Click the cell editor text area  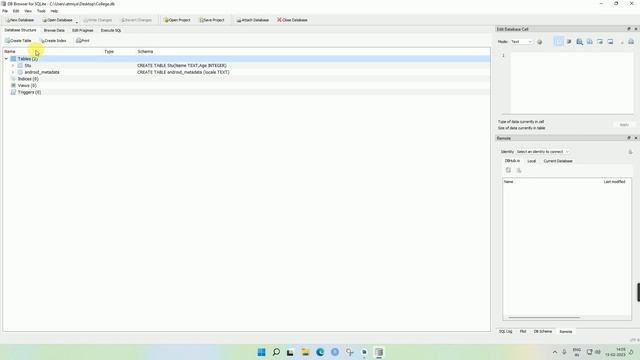pyautogui.click(x=571, y=82)
